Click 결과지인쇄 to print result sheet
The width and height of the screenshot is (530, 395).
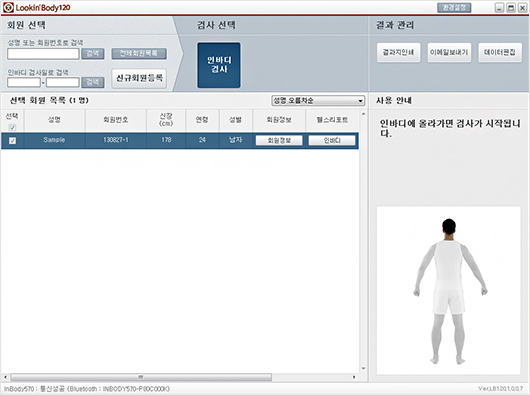click(399, 52)
